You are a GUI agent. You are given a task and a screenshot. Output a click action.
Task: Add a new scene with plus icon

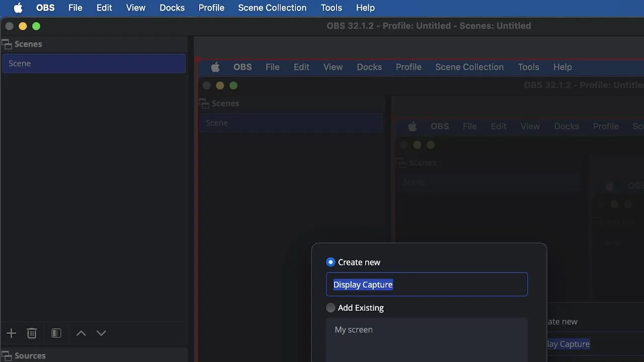(11, 333)
